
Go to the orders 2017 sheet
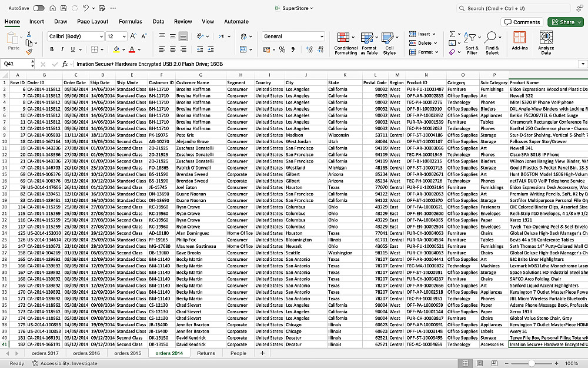(x=45, y=353)
